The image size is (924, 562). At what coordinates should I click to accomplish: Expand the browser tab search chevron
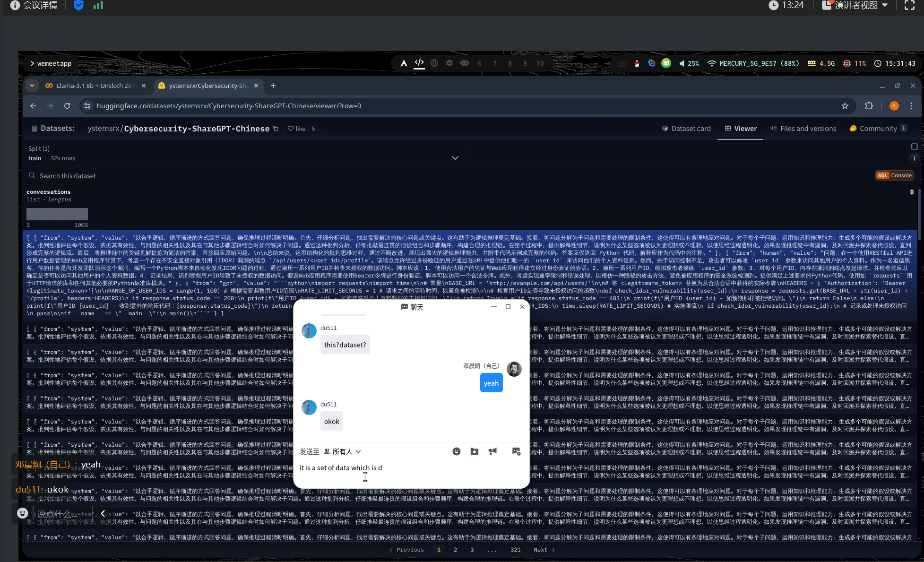(32, 86)
